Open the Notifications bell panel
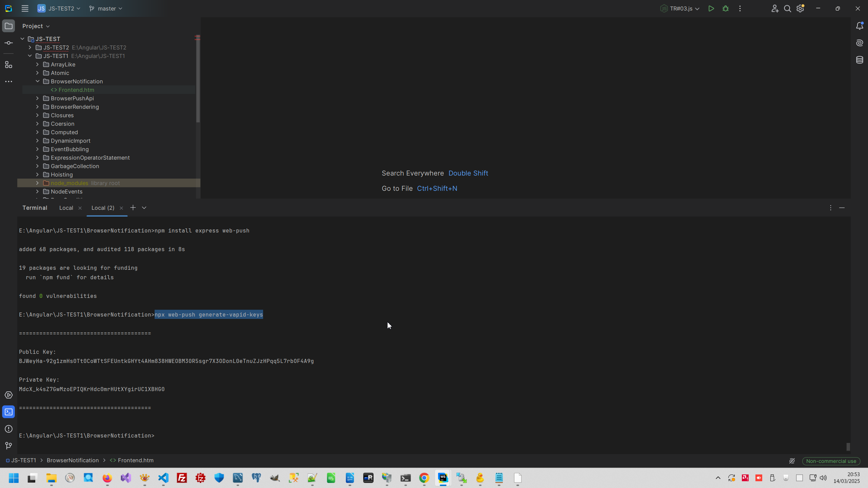This screenshot has width=868, height=488. [860, 26]
